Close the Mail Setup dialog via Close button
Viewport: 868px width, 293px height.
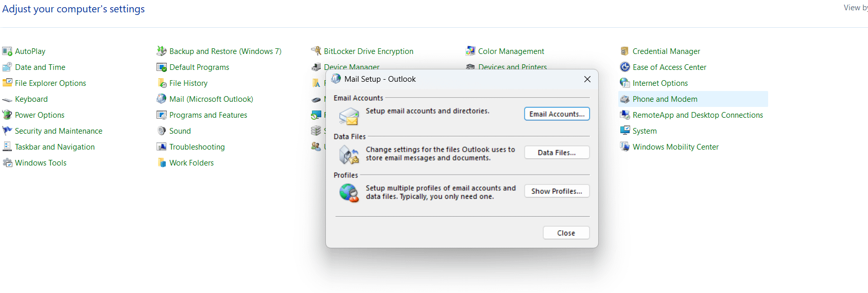click(x=566, y=233)
